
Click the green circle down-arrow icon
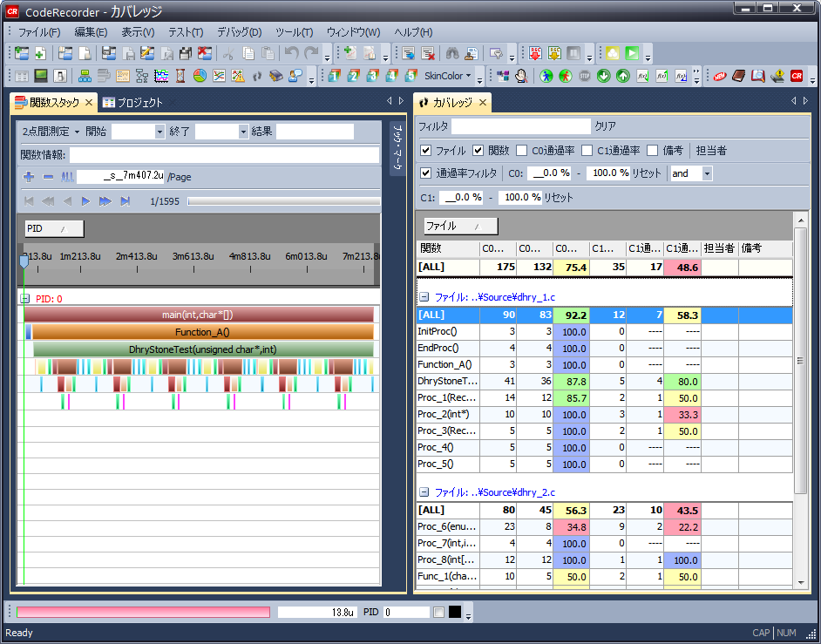[x=603, y=76]
